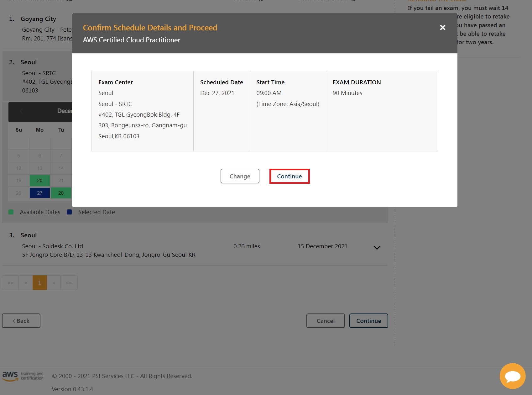Click the green Available Dates legend swatch

11,212
